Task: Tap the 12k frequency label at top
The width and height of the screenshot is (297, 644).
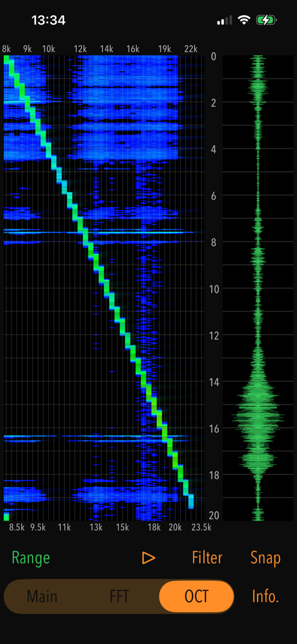Action: (81, 49)
